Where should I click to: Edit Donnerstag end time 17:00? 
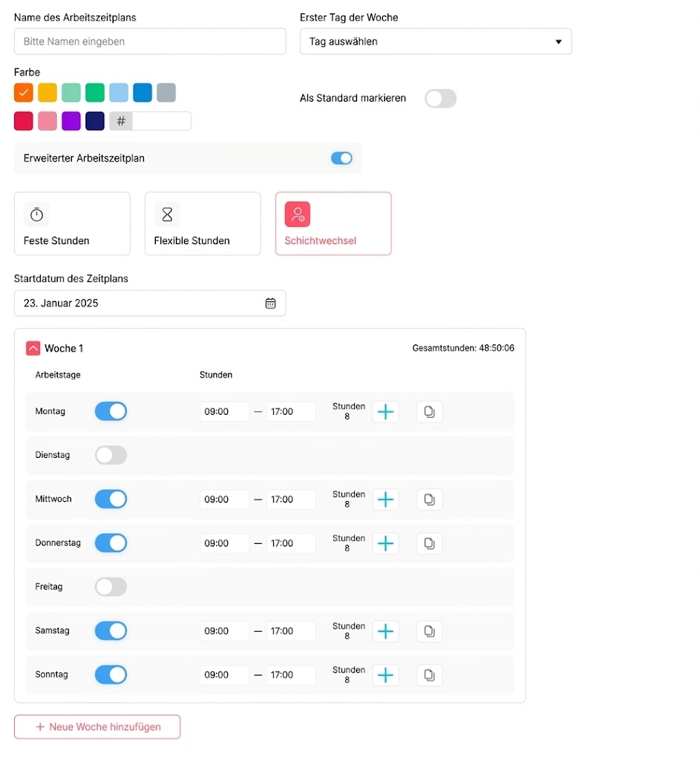click(x=291, y=543)
